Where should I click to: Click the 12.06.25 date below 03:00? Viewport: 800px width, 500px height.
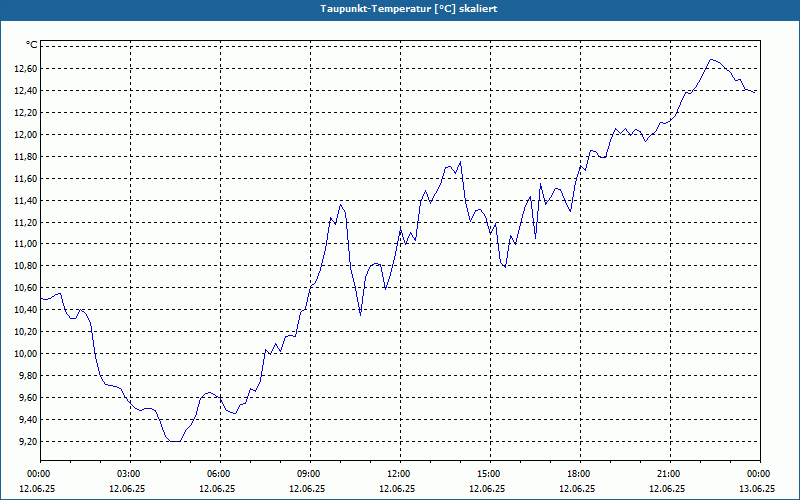point(127,488)
